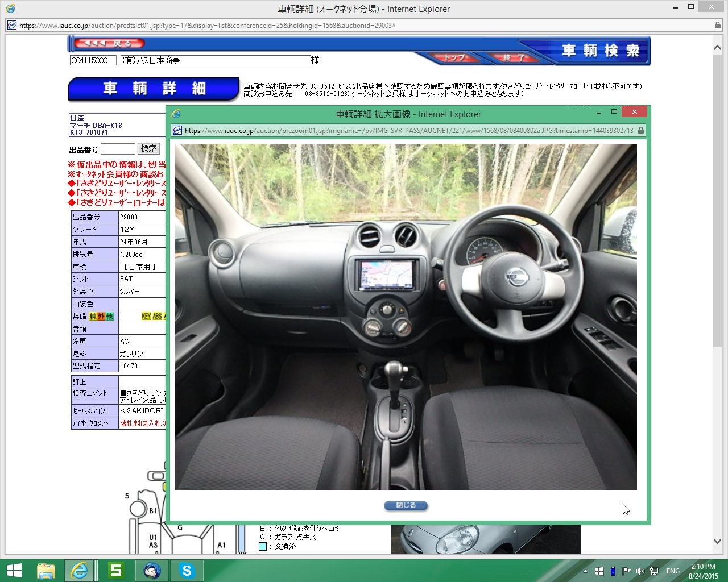This screenshot has width=728, height=582.
Task: Click the 検索 search button
Action: [149, 149]
